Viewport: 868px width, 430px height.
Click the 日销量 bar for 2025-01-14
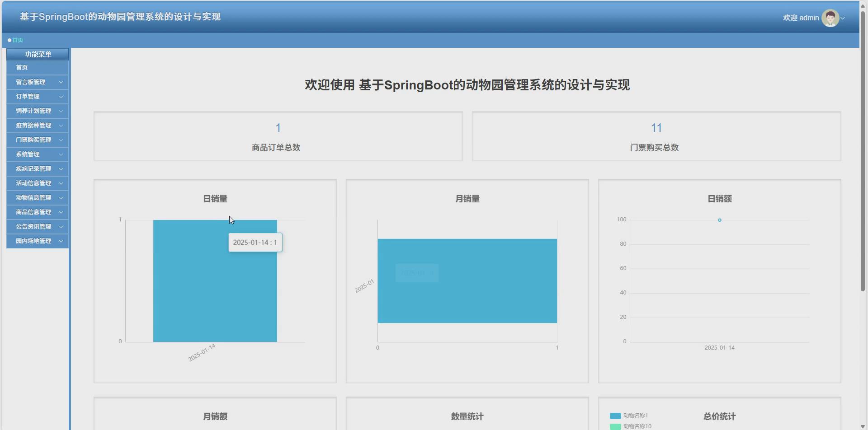215,281
